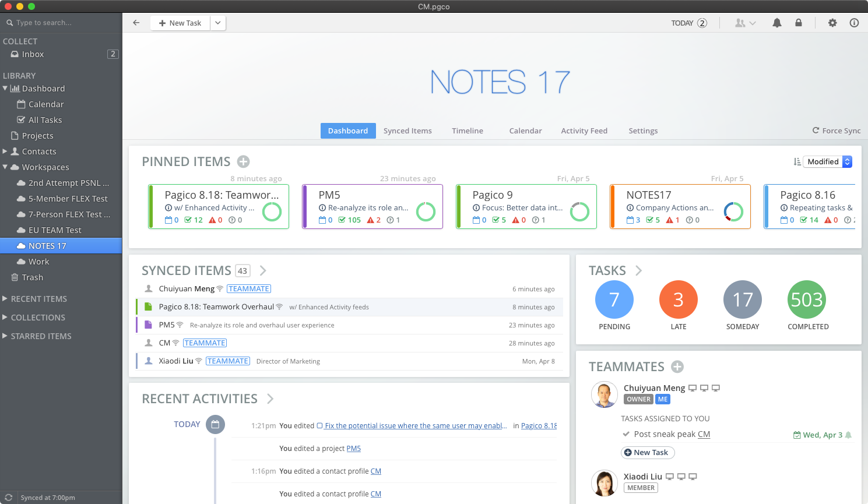Open CM link in 1:16pm activity

point(376,471)
